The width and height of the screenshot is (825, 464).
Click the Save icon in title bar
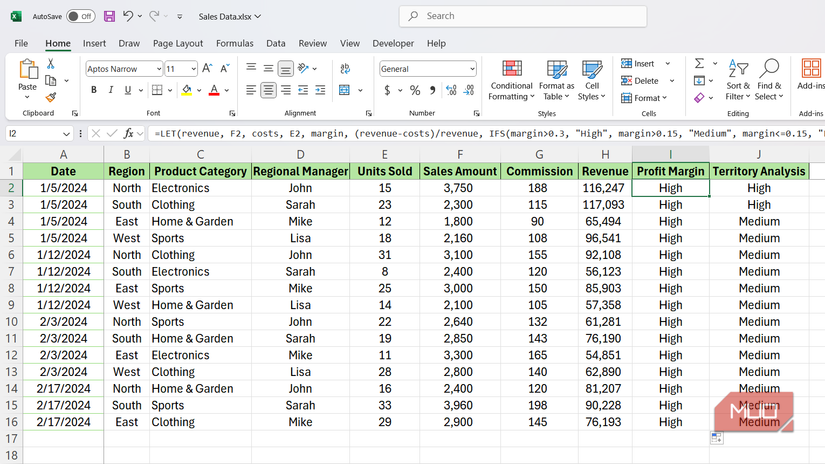109,16
